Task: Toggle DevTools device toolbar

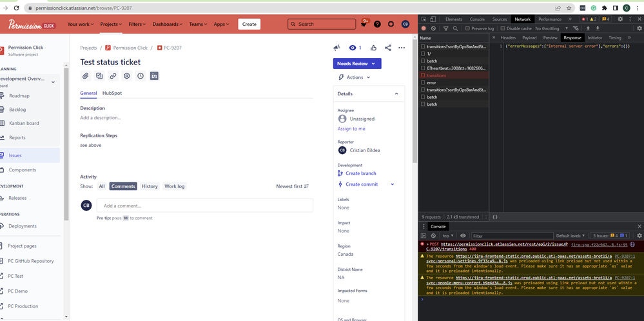Action: pyautogui.click(x=433, y=19)
